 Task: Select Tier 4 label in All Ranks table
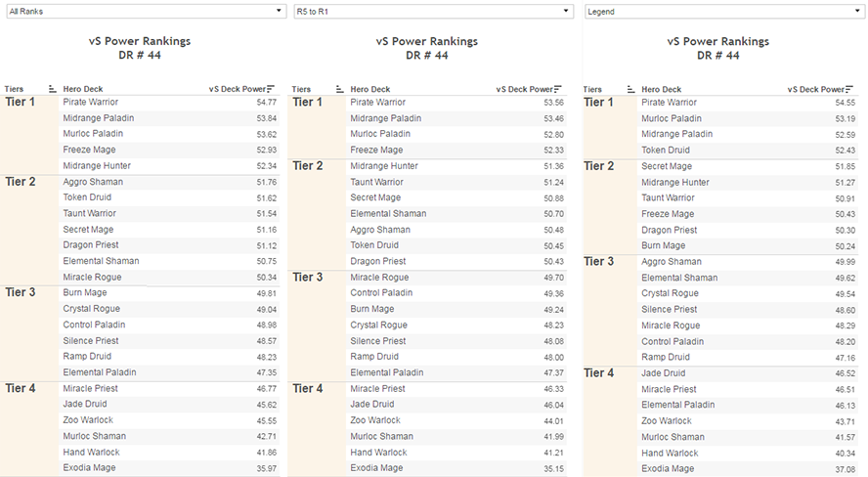(x=20, y=388)
